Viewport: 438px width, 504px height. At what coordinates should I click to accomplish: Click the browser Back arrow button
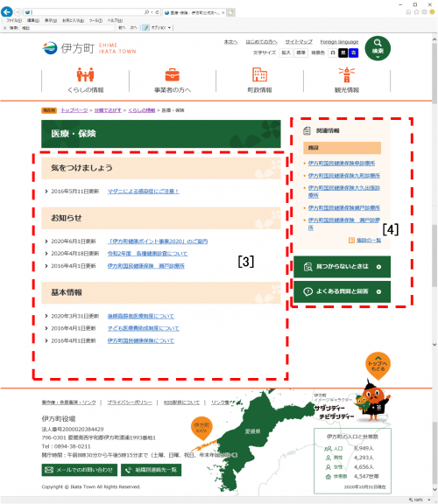(7, 12)
